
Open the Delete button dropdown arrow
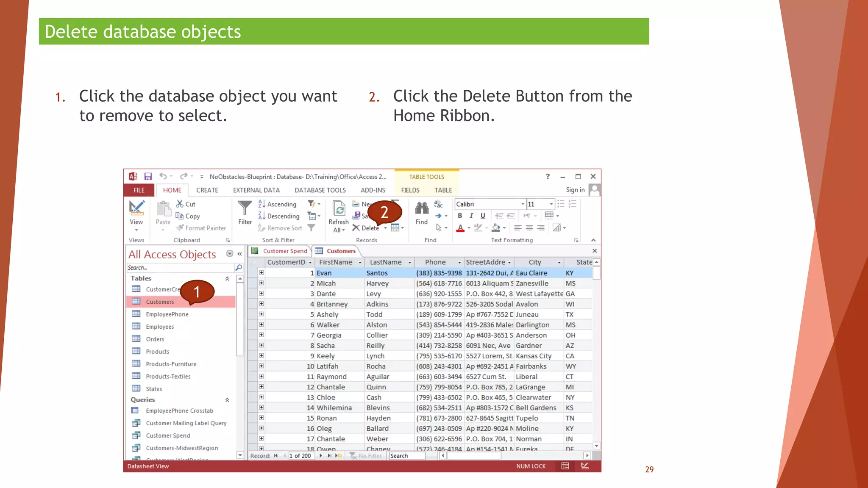point(385,228)
